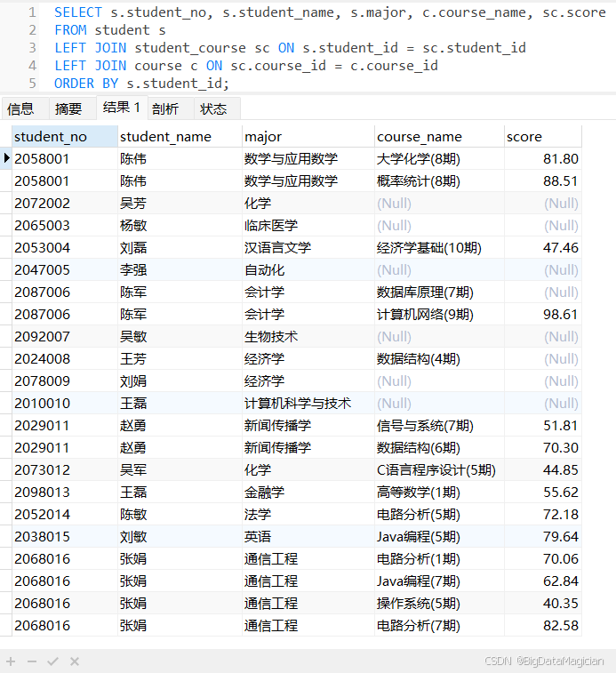
Task: Select major cell 自动化
Action: (x=308, y=270)
